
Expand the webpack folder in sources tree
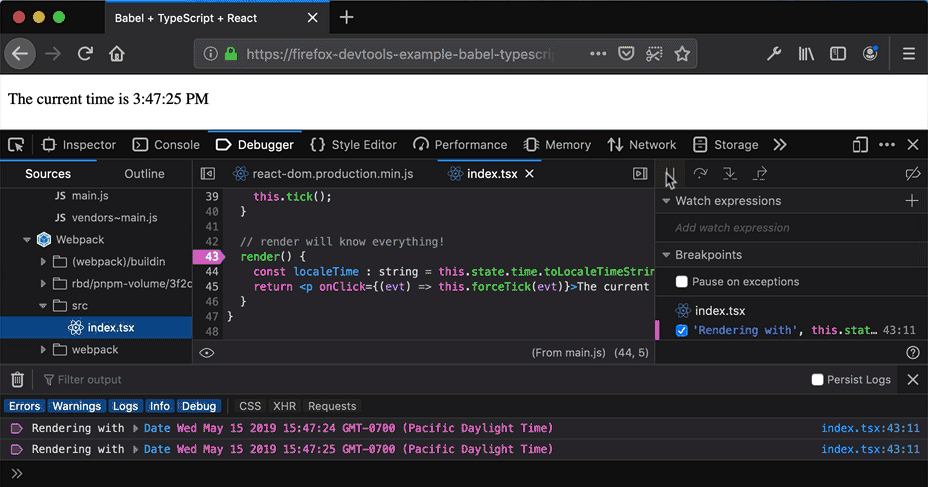[43, 350]
